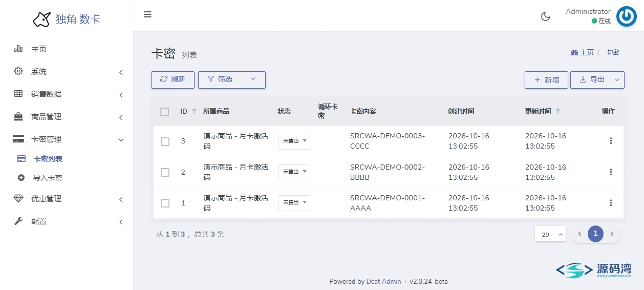Click the 卡密 breadcrumb text
Viewport: 644px width, 290px height.
tap(612, 52)
